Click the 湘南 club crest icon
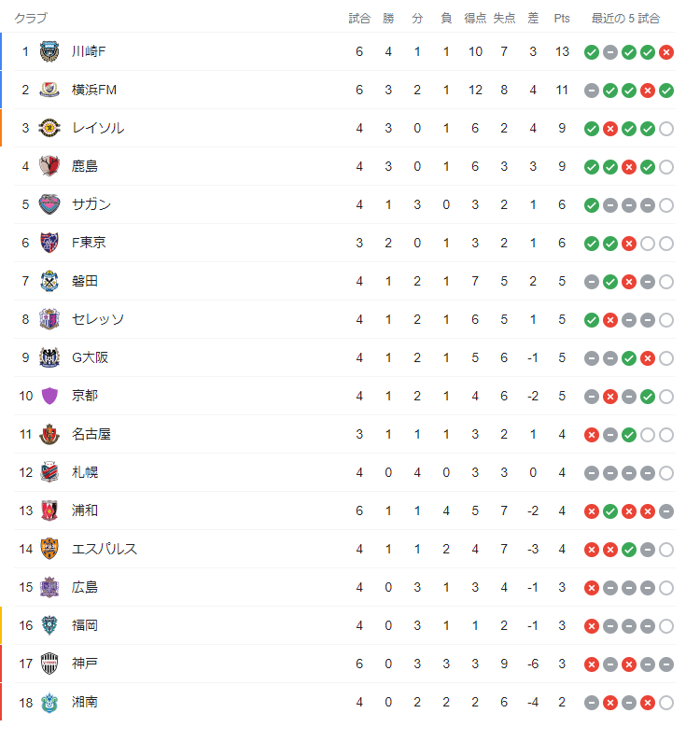This screenshot has height=741, width=700. click(49, 702)
